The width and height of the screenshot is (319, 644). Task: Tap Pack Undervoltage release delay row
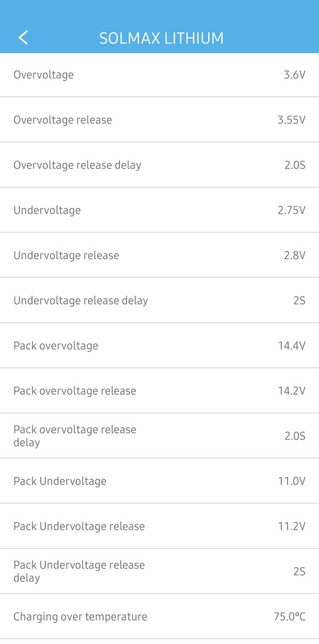click(x=160, y=572)
